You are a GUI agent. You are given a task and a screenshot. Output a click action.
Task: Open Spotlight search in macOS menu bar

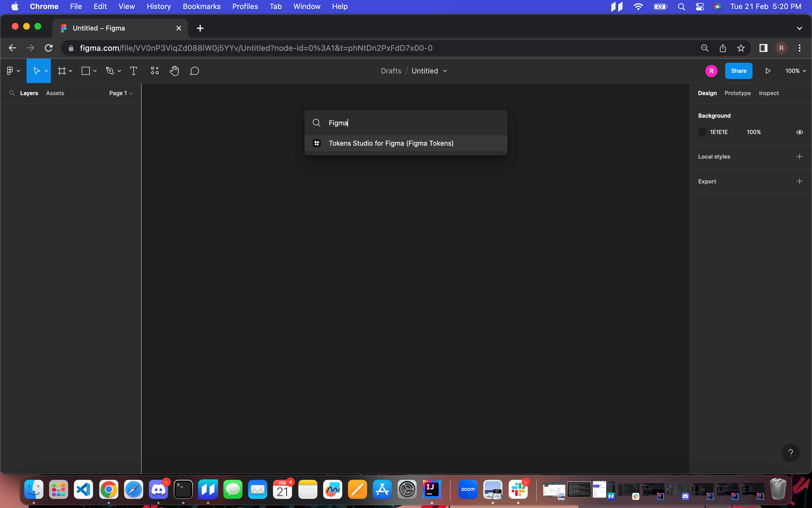pyautogui.click(x=681, y=6)
